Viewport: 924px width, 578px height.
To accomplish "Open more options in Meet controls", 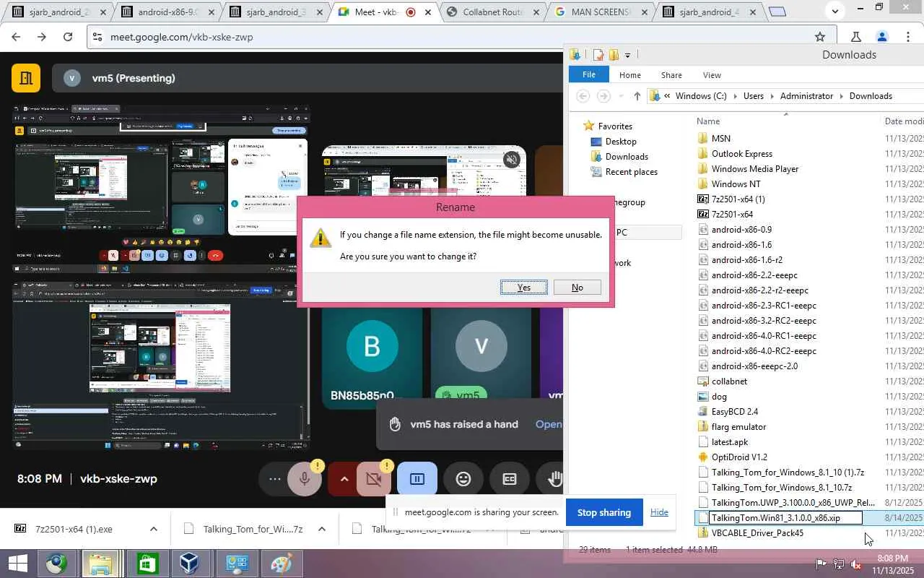I will pos(275,478).
